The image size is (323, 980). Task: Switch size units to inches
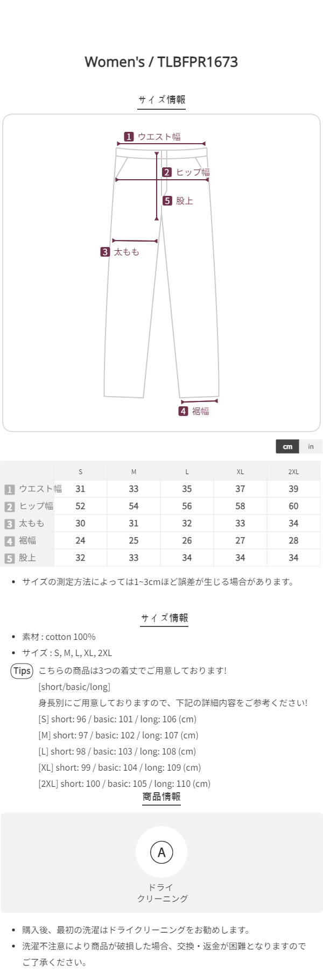click(311, 447)
